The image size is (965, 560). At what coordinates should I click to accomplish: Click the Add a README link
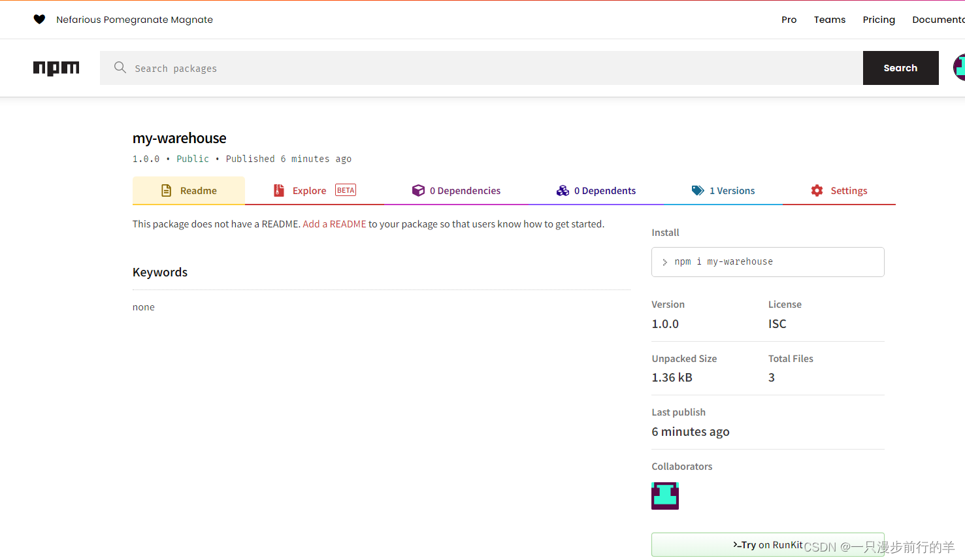[335, 224]
